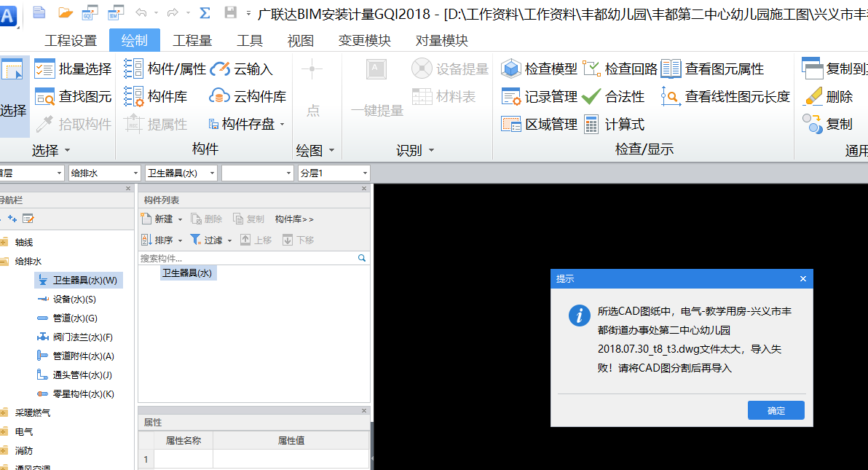Close the 属性 panel
The height and width of the screenshot is (470, 868).
tap(363, 411)
